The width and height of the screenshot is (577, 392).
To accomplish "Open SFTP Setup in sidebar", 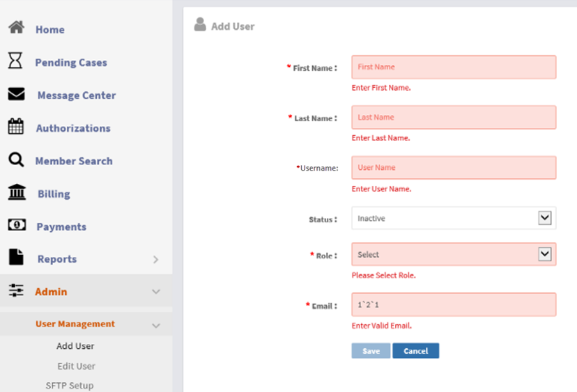I will pos(70,386).
